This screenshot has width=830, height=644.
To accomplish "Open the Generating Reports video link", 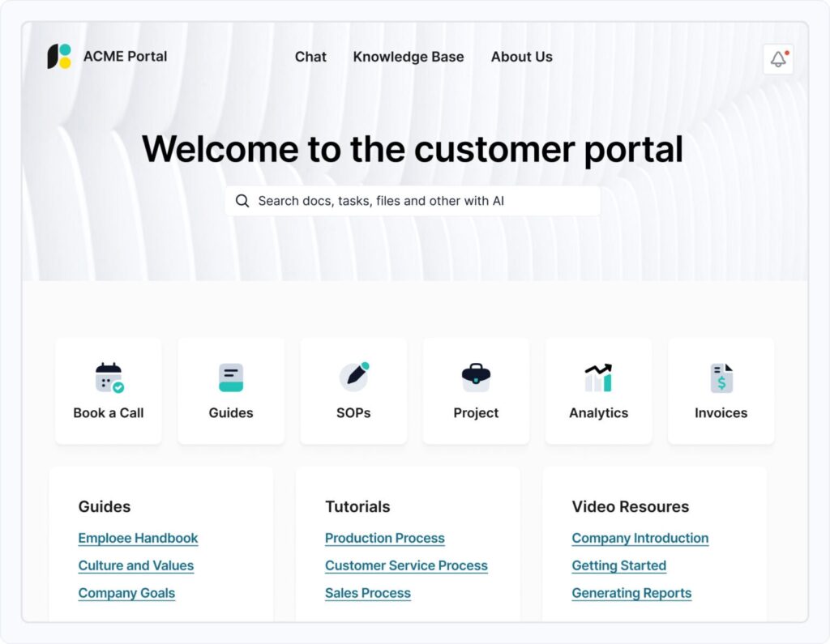I will 631,593.
